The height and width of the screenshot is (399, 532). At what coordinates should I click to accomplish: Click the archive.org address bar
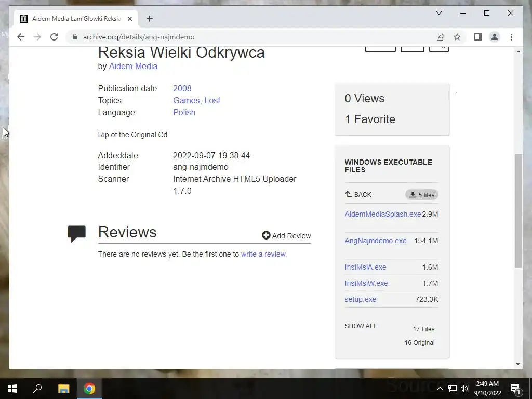click(251, 37)
